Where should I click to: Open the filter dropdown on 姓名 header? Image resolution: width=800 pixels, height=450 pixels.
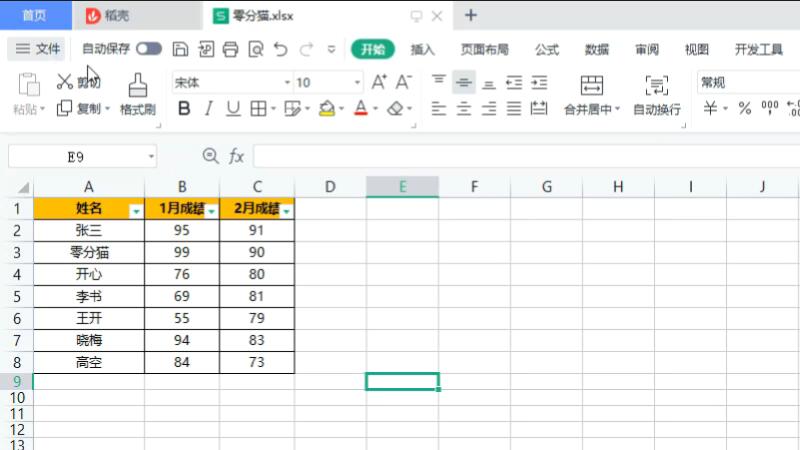136,211
